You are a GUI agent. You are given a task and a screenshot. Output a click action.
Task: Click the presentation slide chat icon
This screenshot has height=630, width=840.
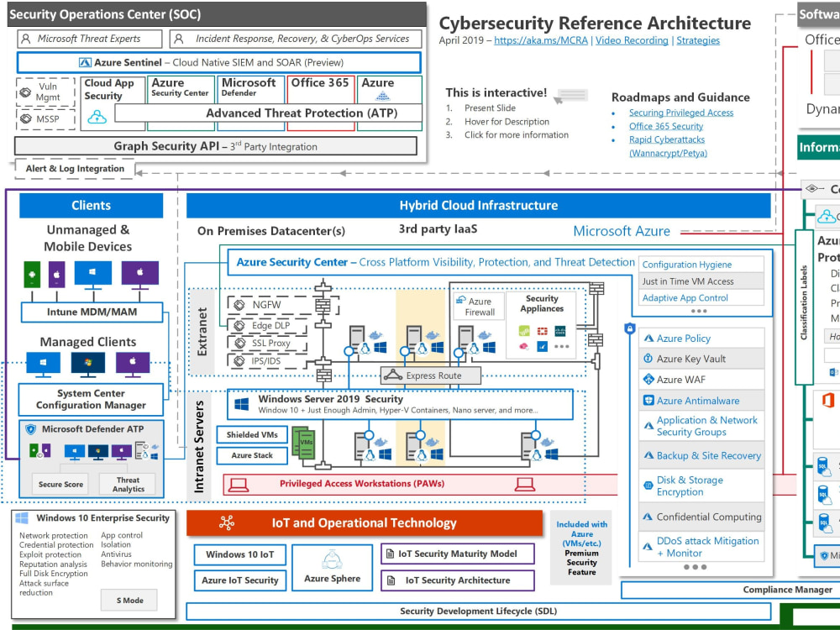[x=570, y=97]
